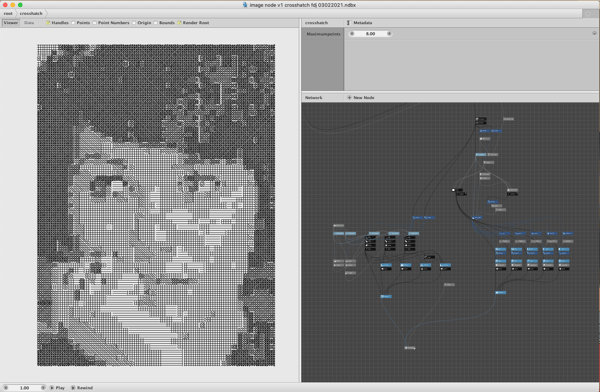
Task: Open the Maximumpoints port options menu
Action: 594,34
